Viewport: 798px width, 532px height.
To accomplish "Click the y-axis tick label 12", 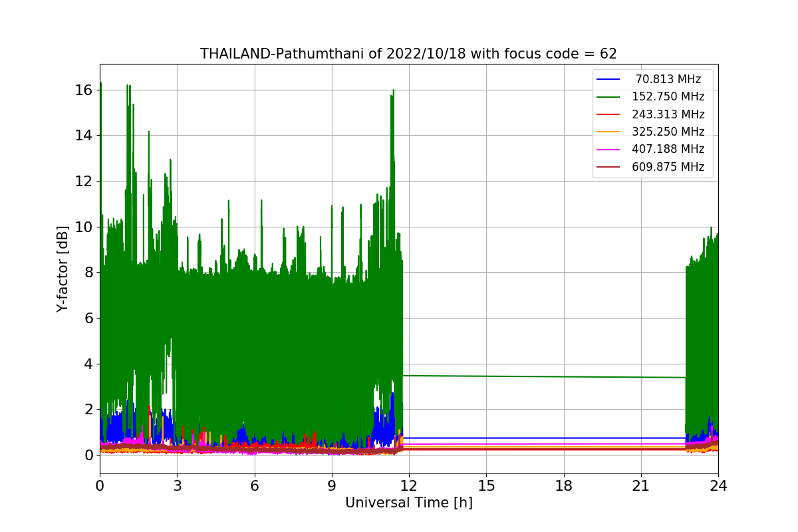I will click(x=82, y=181).
